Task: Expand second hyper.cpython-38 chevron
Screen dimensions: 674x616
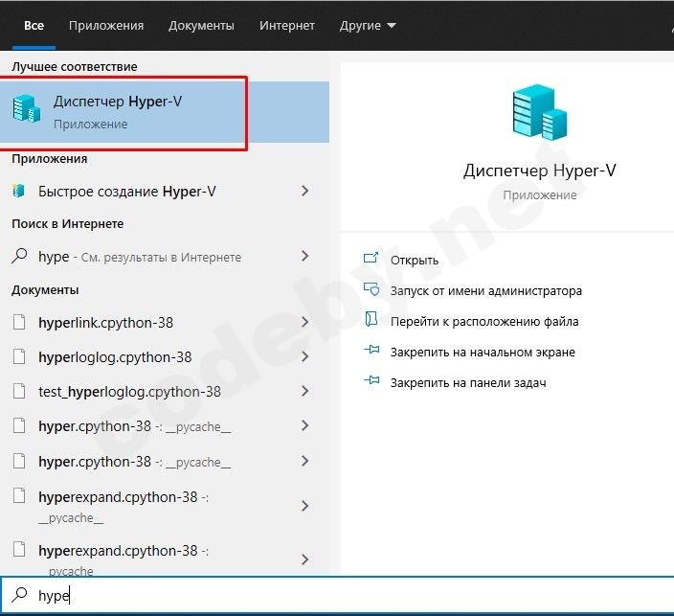Action: click(304, 461)
